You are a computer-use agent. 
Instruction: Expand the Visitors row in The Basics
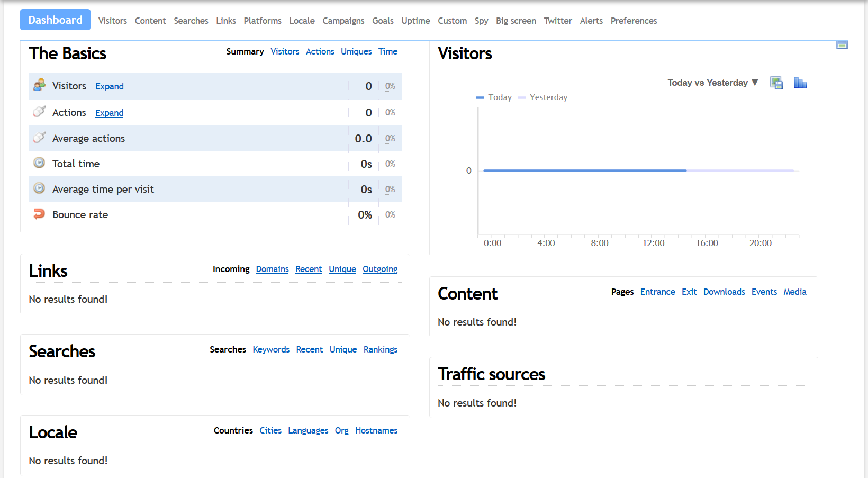pyautogui.click(x=110, y=86)
